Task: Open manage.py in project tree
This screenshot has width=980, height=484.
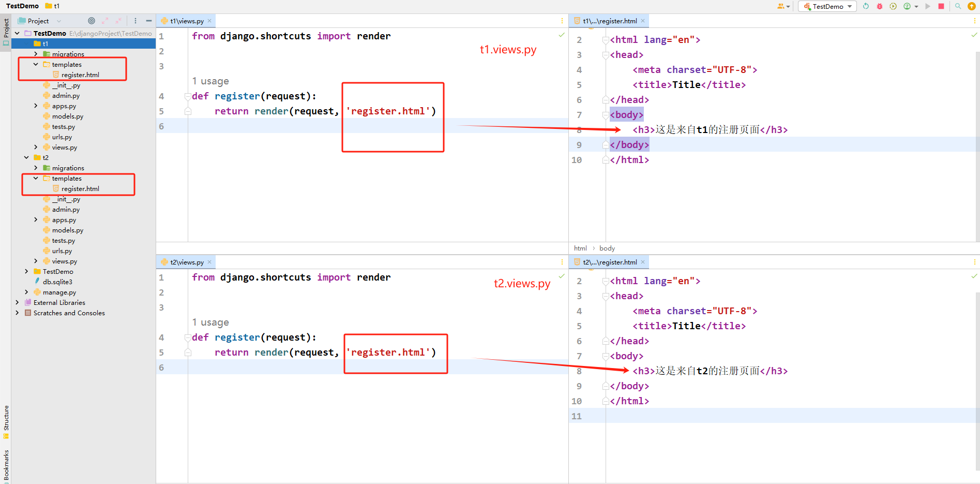Action: tap(59, 292)
